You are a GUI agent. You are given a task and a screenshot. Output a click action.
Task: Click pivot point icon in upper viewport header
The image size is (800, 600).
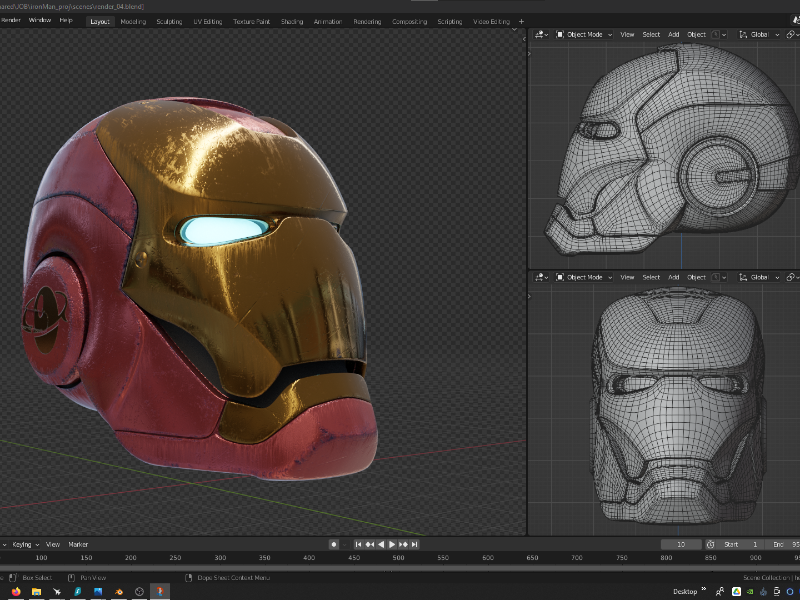click(x=792, y=35)
